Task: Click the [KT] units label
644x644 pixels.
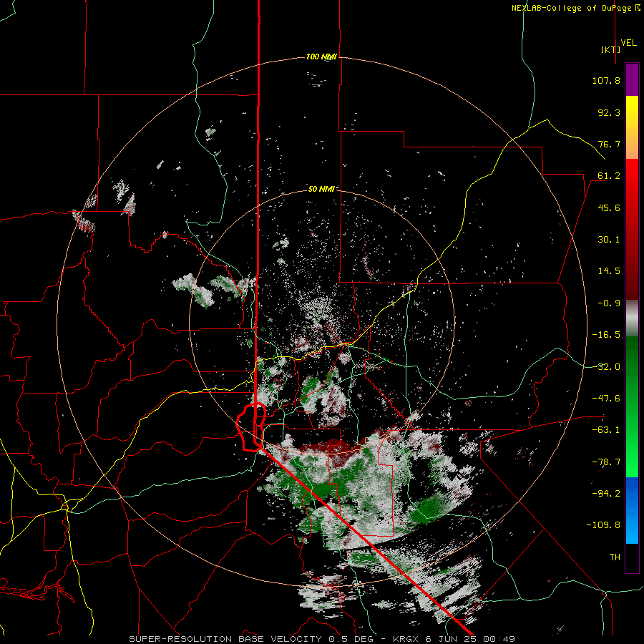Action: point(611,49)
